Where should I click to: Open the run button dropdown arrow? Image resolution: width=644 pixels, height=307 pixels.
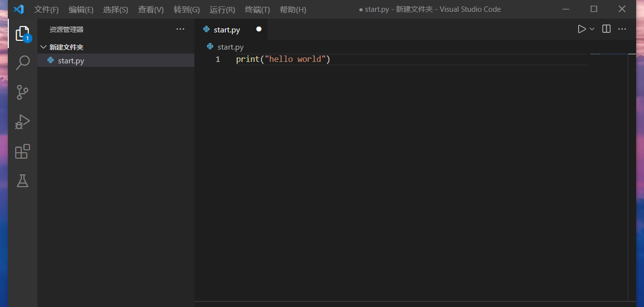tap(592, 29)
